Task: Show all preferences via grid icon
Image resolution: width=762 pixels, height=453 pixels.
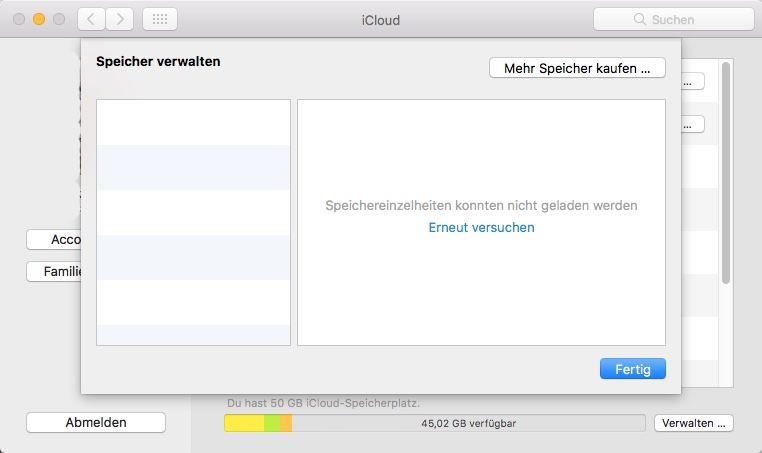Action: point(160,19)
